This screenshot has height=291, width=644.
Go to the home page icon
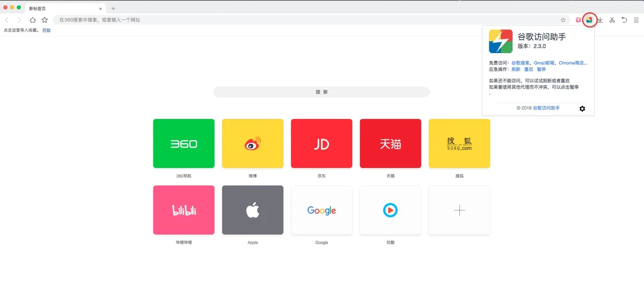(x=33, y=20)
